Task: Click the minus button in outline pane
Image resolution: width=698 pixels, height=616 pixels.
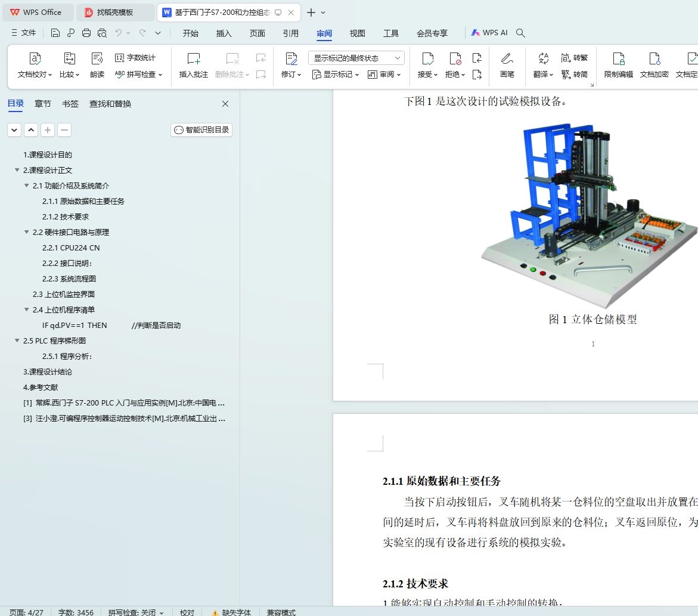Action: click(64, 130)
